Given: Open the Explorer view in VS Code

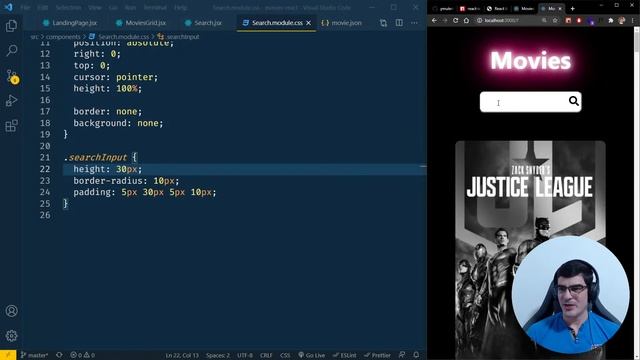Looking at the screenshot, I should pyautogui.click(x=11, y=26).
